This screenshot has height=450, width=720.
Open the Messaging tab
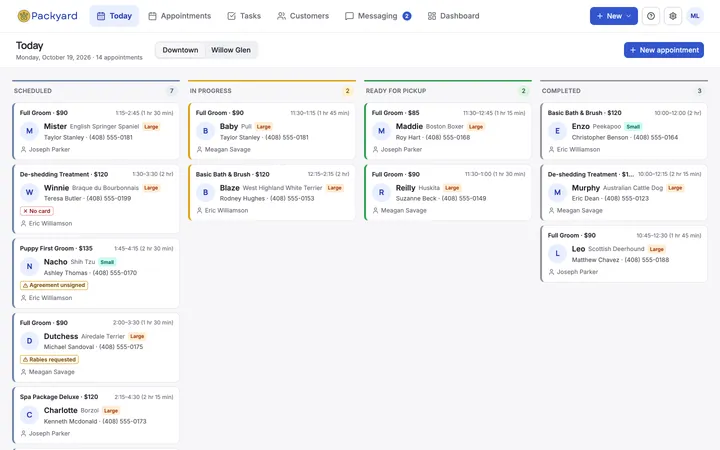click(377, 16)
